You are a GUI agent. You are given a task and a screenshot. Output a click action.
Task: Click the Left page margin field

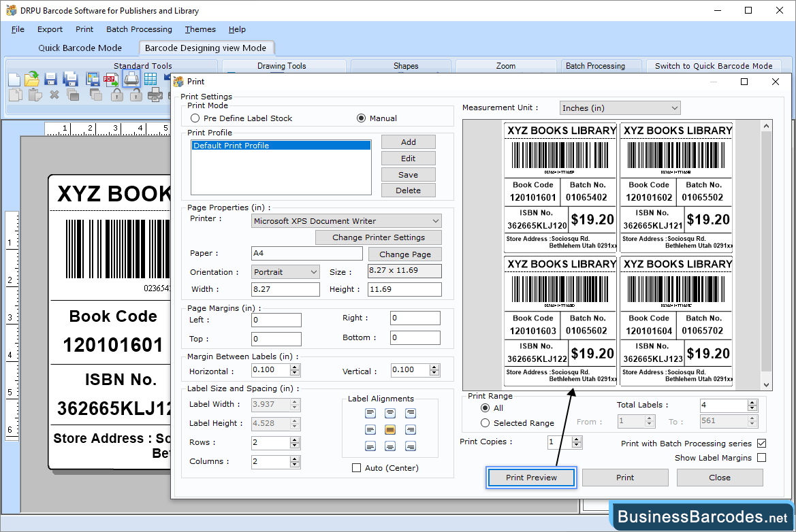pos(276,320)
